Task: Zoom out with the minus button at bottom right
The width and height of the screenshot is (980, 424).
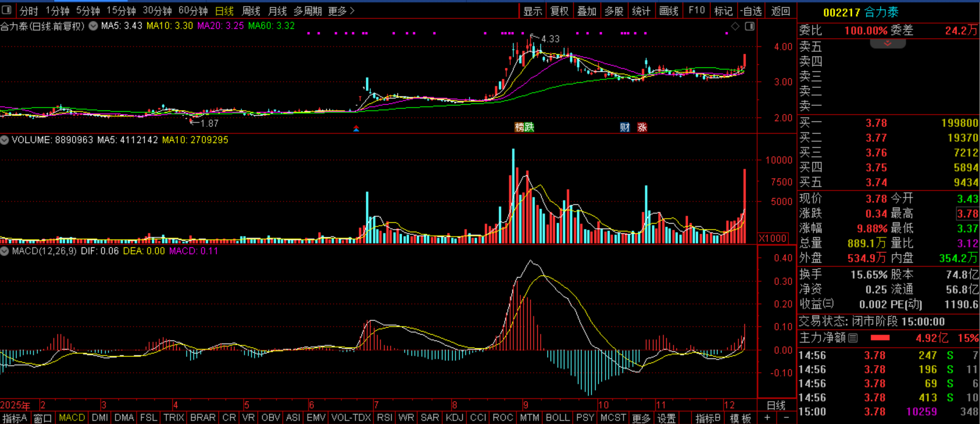Action: (786, 418)
